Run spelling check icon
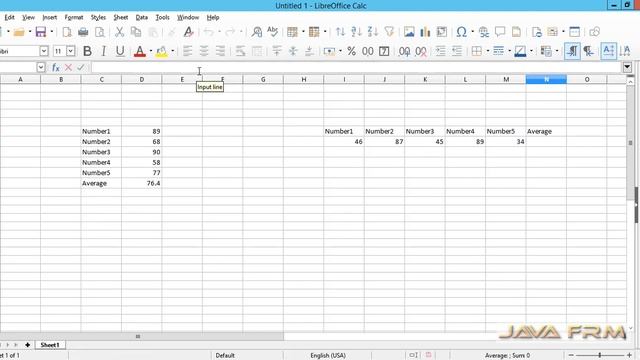The image size is (640, 360). [x=273, y=32]
